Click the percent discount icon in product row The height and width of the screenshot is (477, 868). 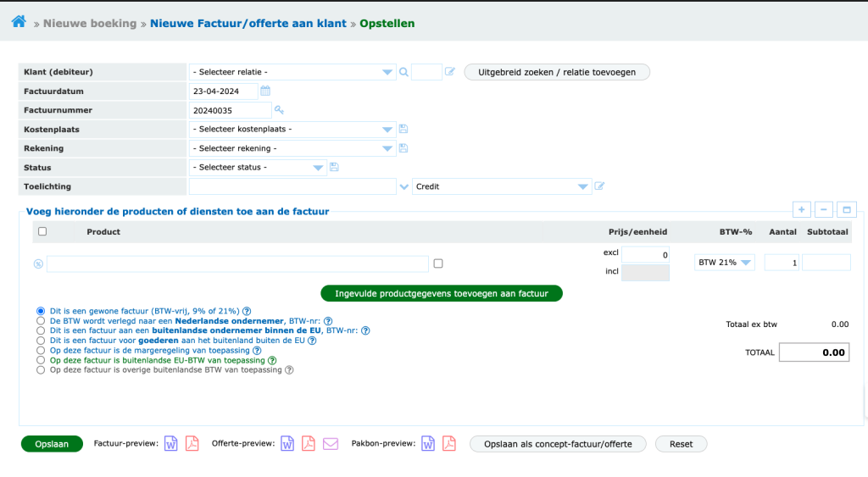click(38, 264)
